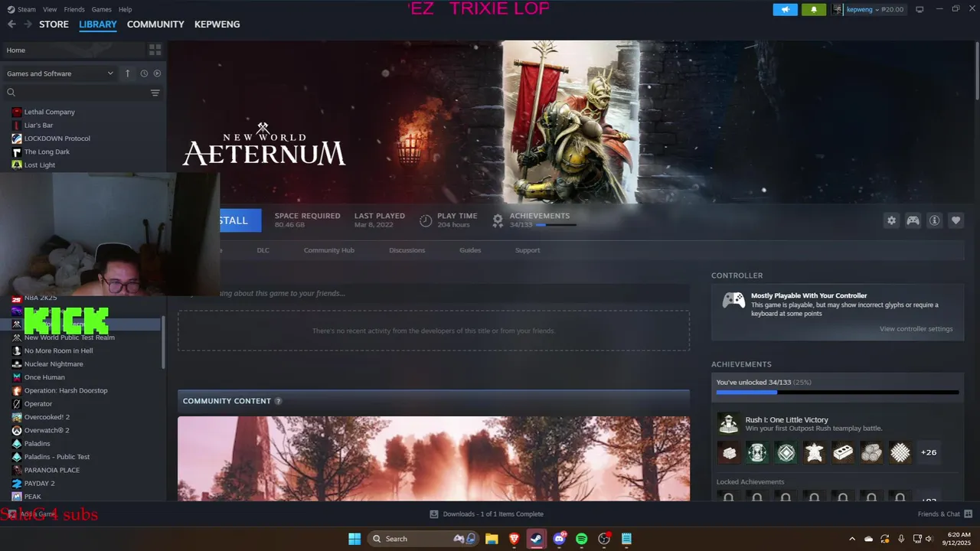Open Friends & Chat panel
The width and height of the screenshot is (980, 551).
tap(945, 514)
